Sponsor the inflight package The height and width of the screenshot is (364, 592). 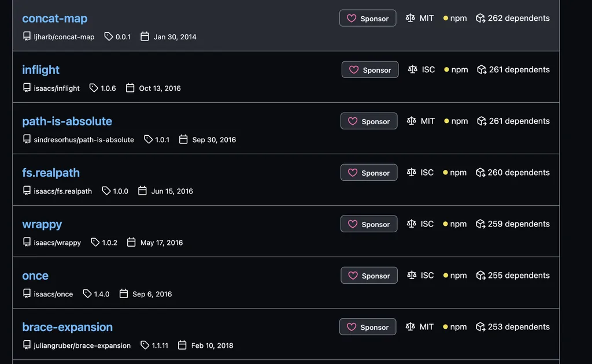(370, 70)
